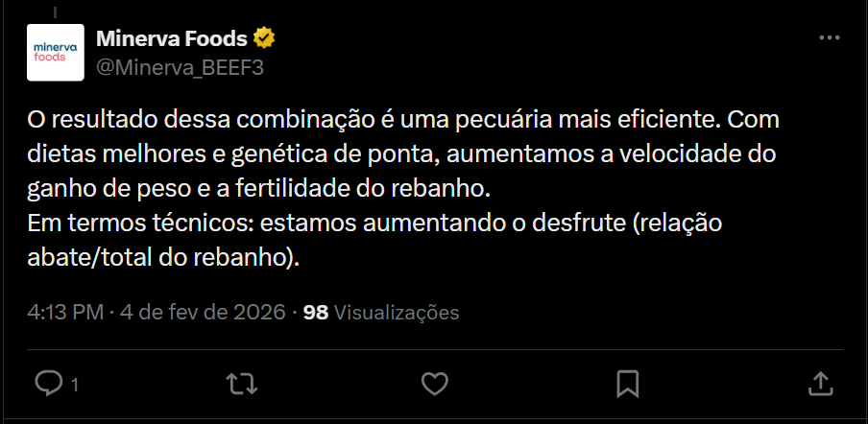Click the Minerva Foods display name

tap(172, 39)
